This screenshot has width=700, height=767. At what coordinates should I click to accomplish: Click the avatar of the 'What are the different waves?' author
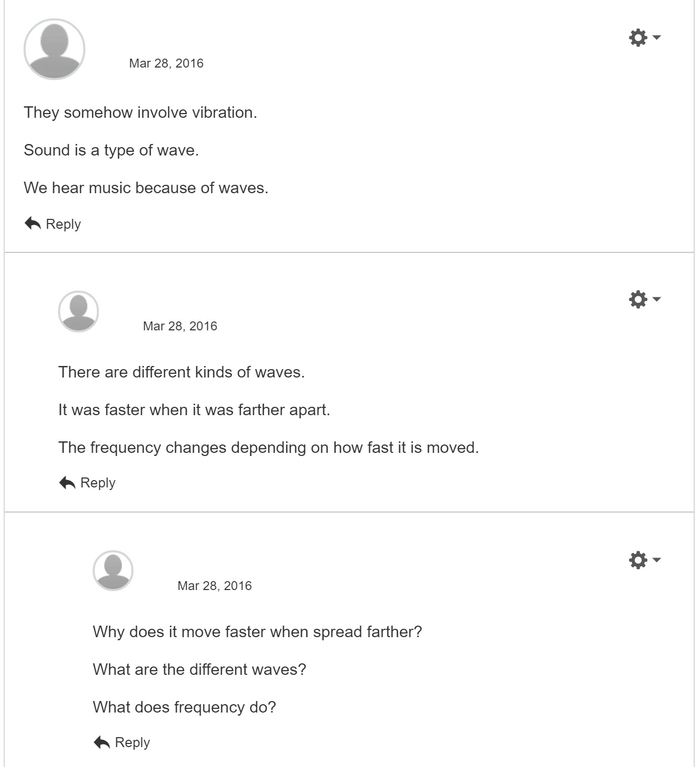pyautogui.click(x=113, y=571)
